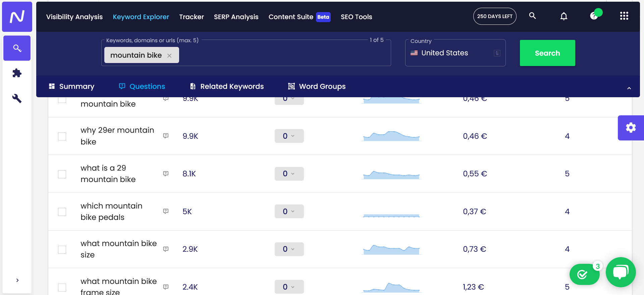644x295 pixels.
Task: Click the 250 DAYS LEFT button
Action: pos(494,16)
